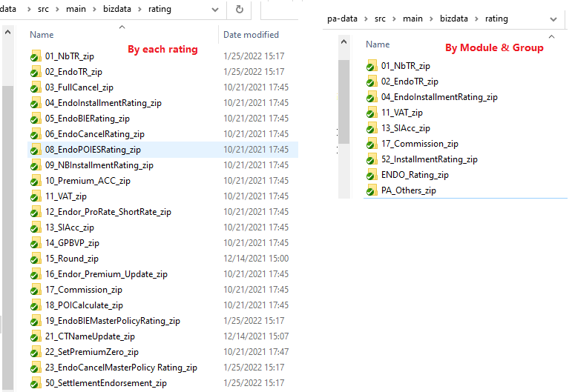Sort by Name column in left window
This screenshot has height=392, width=572.
pos(42,35)
